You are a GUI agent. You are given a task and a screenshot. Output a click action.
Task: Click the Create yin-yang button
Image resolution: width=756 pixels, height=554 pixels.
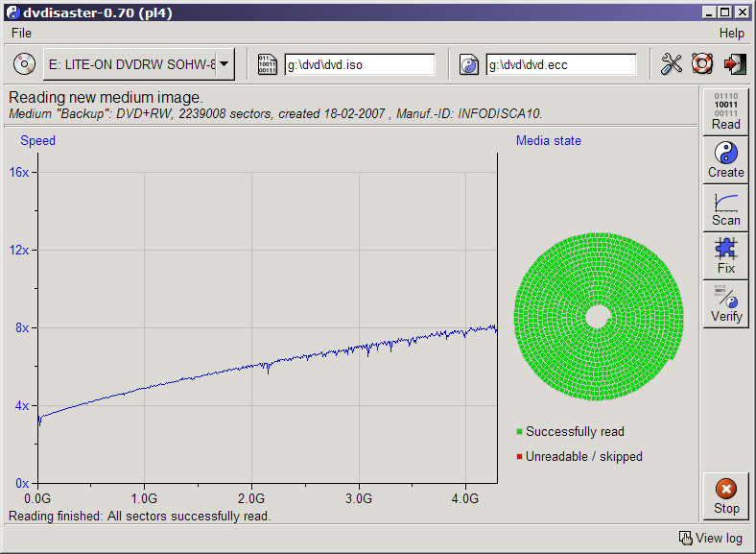tap(725, 159)
